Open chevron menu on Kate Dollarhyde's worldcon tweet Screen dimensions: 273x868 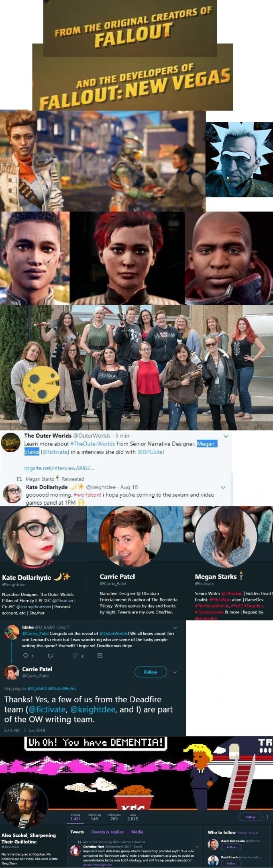pyautogui.click(x=223, y=487)
